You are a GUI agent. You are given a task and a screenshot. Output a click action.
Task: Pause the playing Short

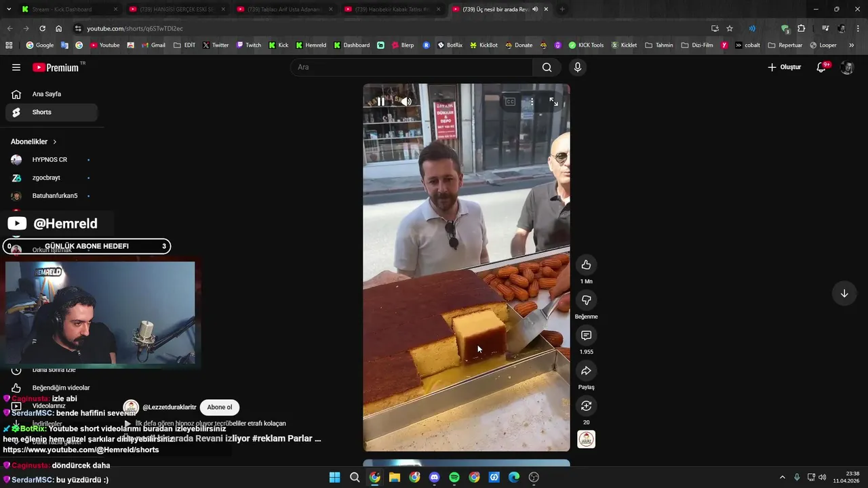pyautogui.click(x=381, y=102)
